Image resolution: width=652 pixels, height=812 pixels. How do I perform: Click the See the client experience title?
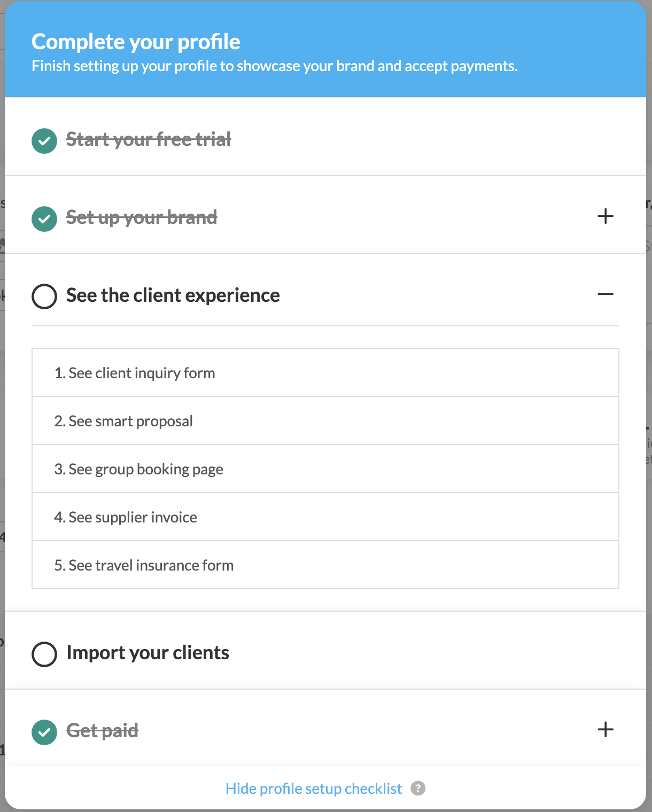click(x=173, y=295)
